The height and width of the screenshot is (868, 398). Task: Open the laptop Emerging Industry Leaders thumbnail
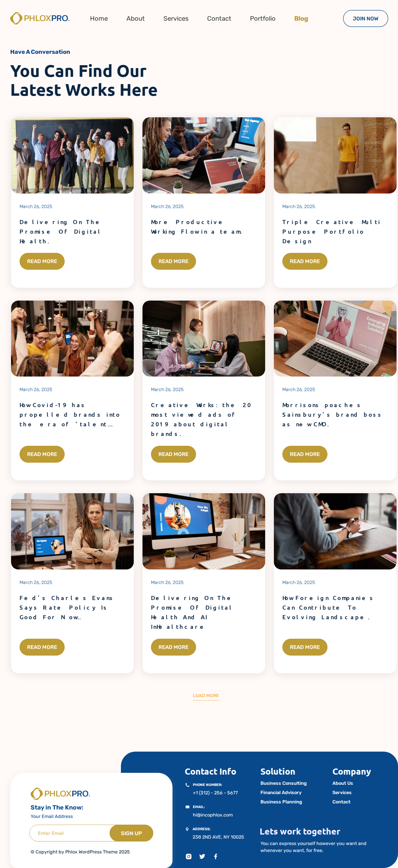coord(335,338)
